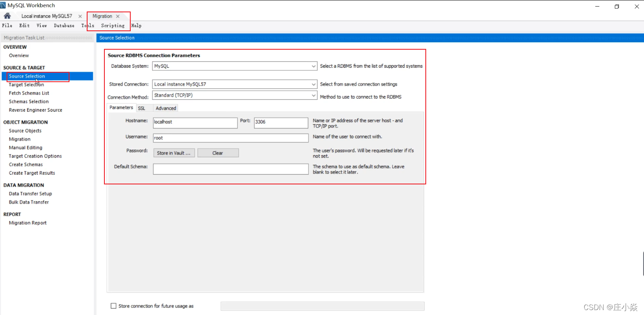The image size is (644, 315).
Task: Select Create Target Results step
Action: click(x=32, y=173)
